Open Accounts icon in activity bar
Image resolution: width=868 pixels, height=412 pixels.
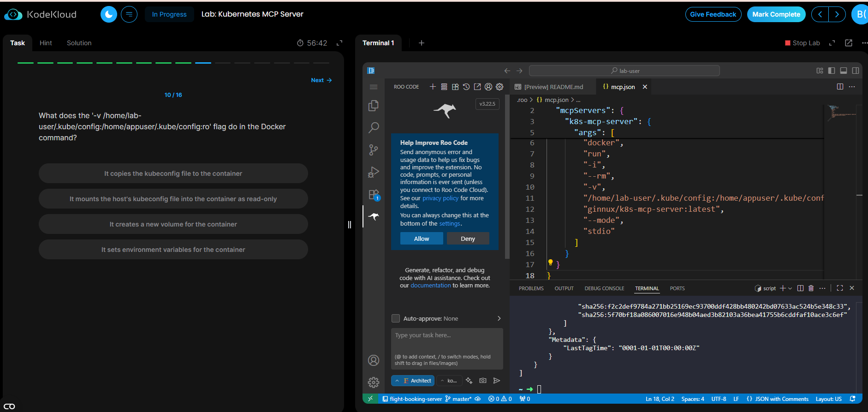(x=374, y=360)
